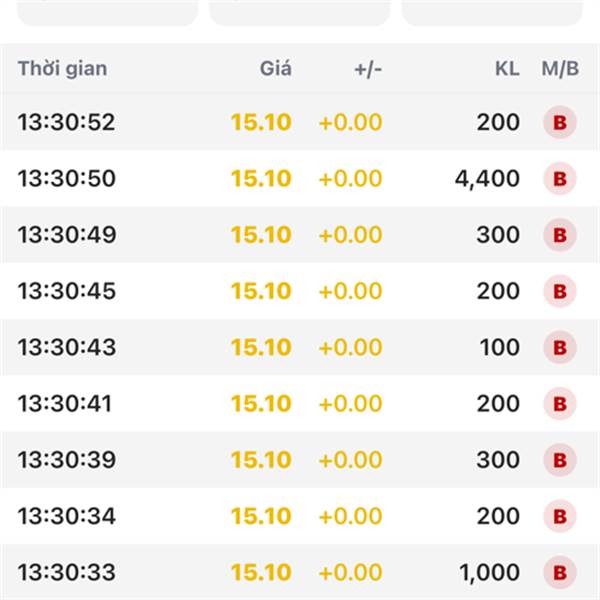Click the B badge for the 13:30:33 trade
This screenshot has height=600, width=600.
point(560,573)
